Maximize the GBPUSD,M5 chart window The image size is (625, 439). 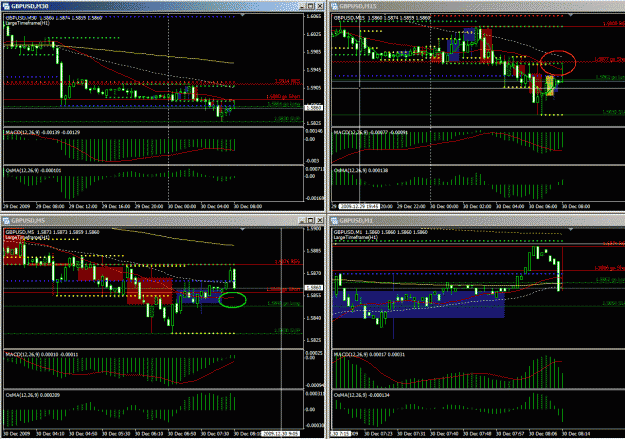[311, 220]
